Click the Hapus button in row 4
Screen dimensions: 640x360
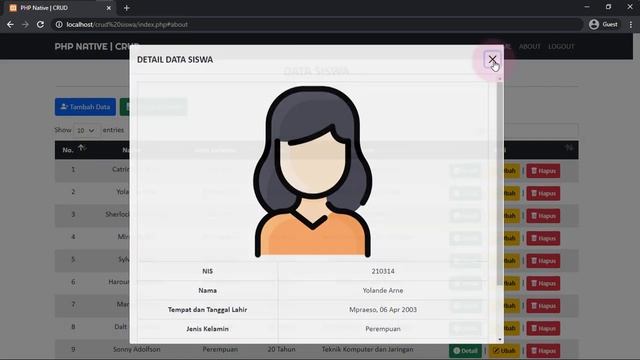point(543,238)
